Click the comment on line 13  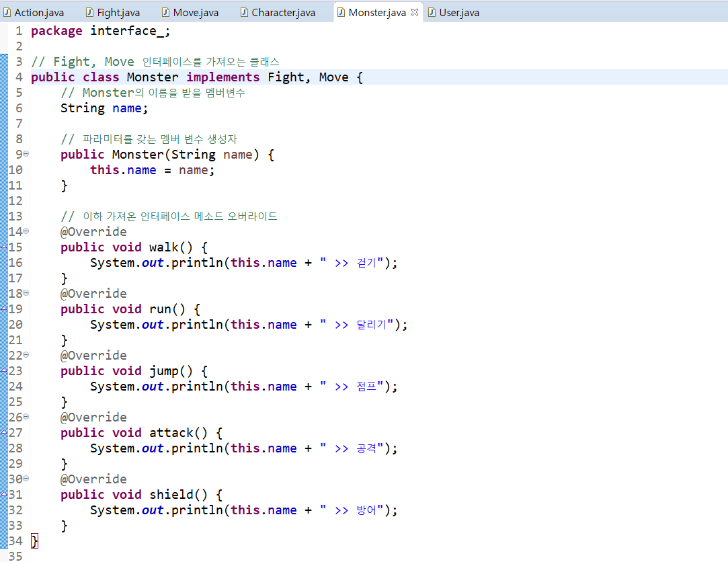tap(169, 216)
